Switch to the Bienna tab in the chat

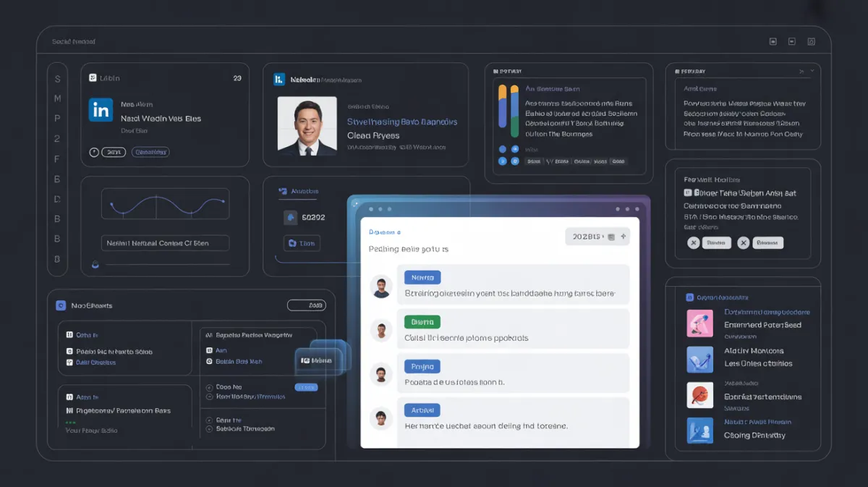(x=422, y=321)
